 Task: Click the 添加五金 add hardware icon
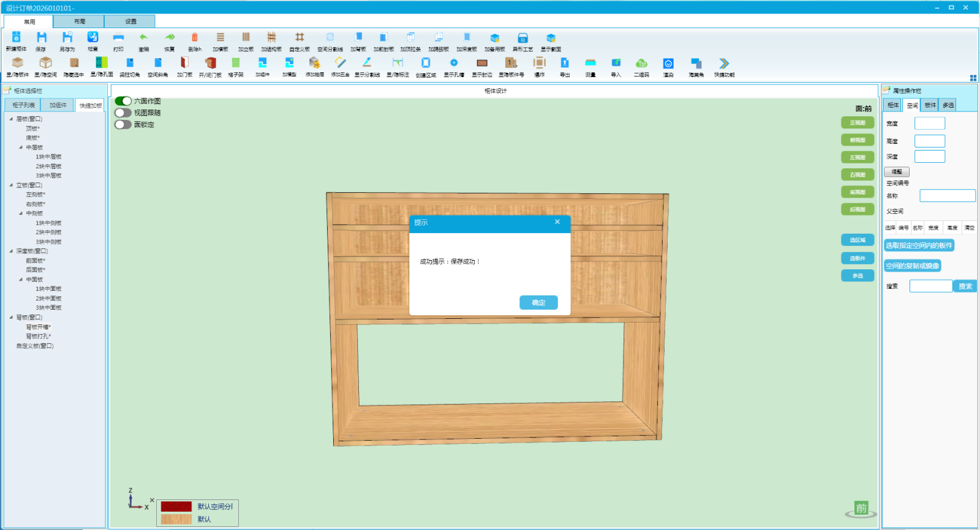(340, 63)
